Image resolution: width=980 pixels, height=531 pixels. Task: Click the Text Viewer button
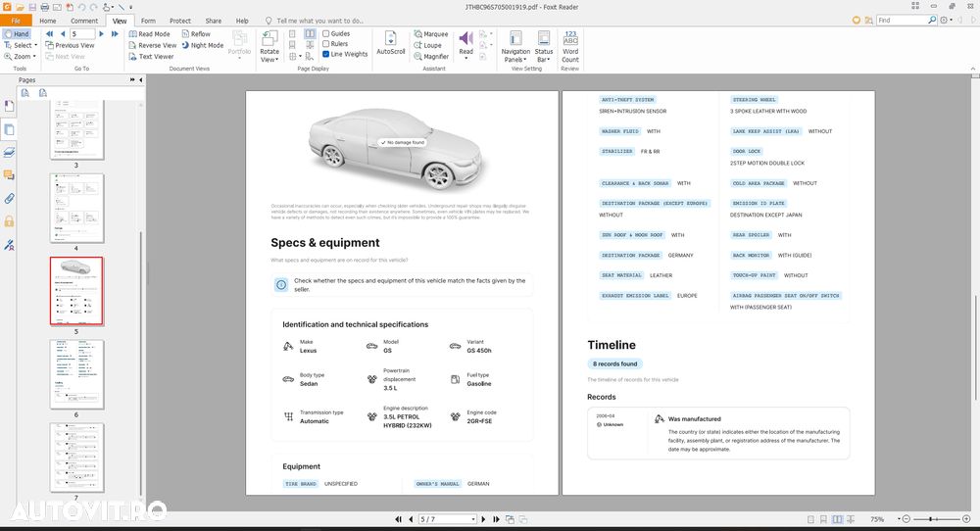pos(151,57)
